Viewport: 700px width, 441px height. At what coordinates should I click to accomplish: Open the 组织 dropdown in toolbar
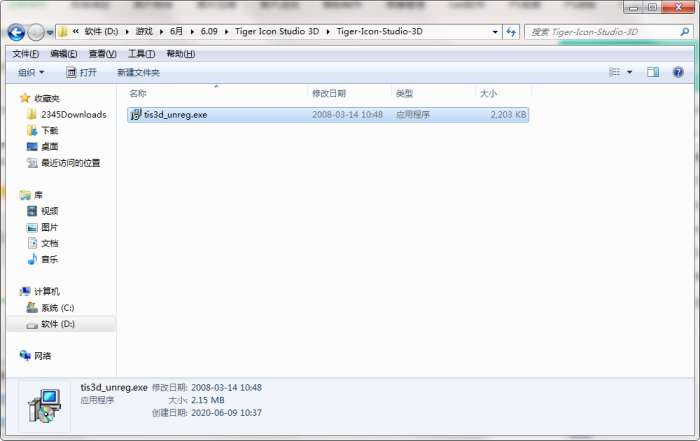click(x=31, y=72)
